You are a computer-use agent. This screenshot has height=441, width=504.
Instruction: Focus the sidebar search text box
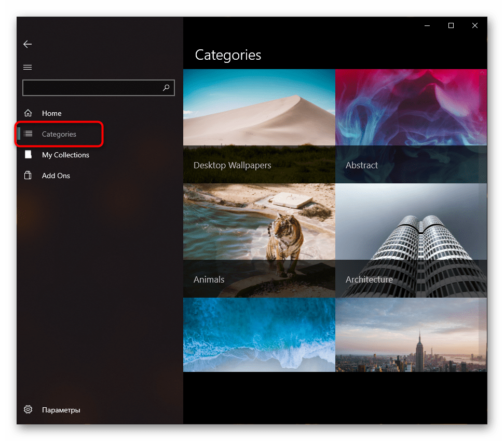pyautogui.click(x=91, y=88)
